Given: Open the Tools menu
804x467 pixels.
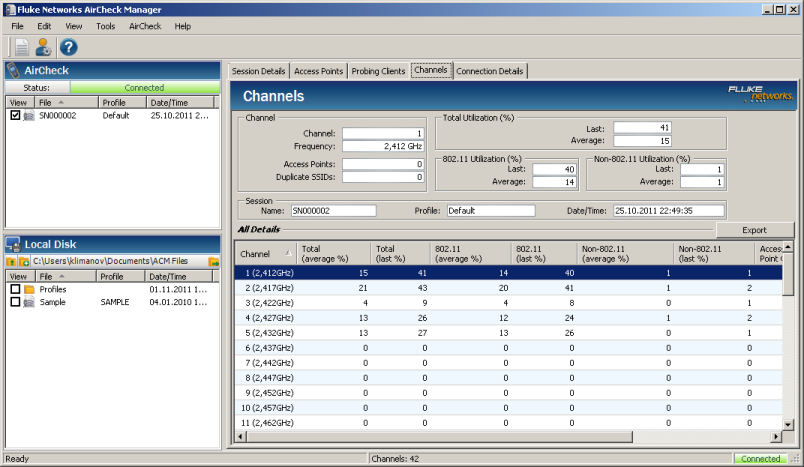Looking at the screenshot, I should (106, 26).
